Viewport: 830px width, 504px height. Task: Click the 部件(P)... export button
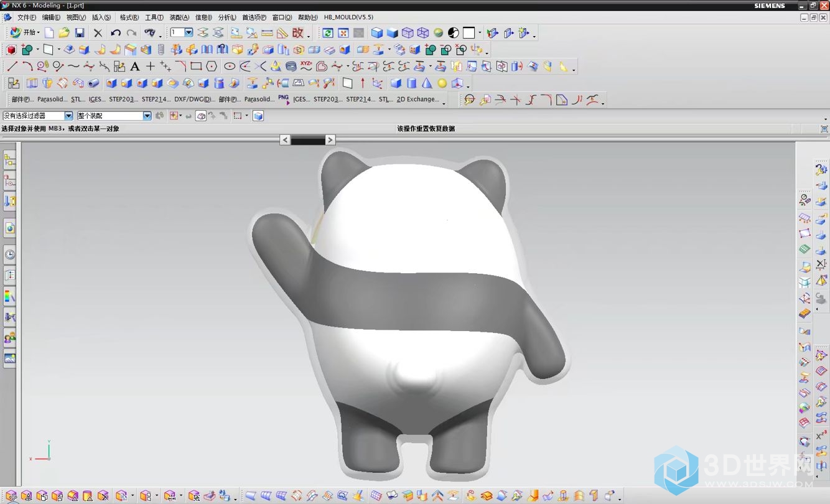coord(22,99)
